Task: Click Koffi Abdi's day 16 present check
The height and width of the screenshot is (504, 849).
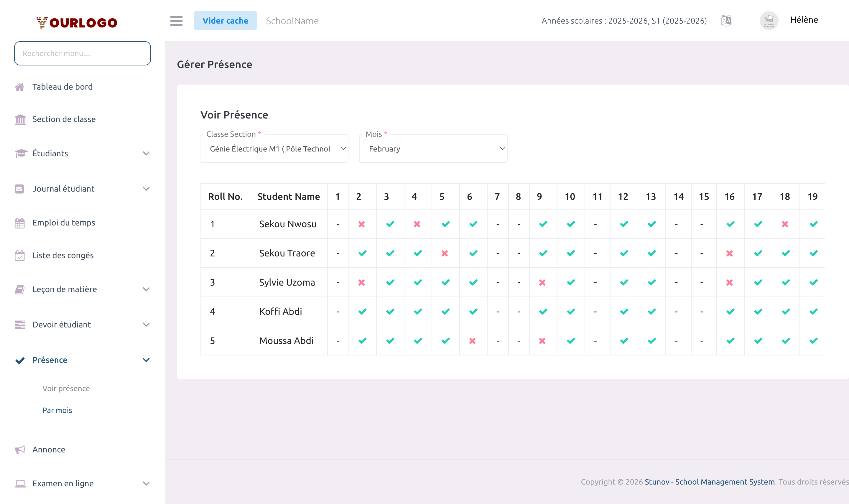Action: [730, 312]
